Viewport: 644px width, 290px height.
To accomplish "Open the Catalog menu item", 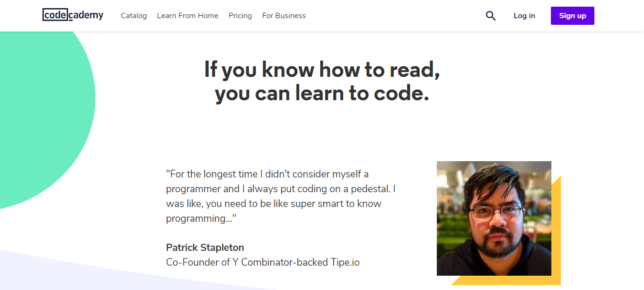I will click(134, 16).
